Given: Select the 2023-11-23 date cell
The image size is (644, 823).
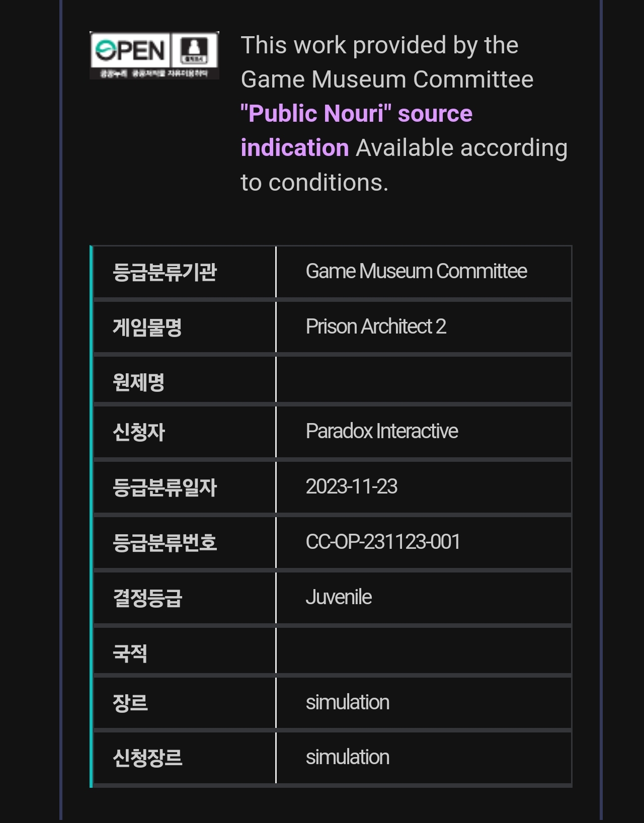Looking at the screenshot, I should click(x=352, y=487).
